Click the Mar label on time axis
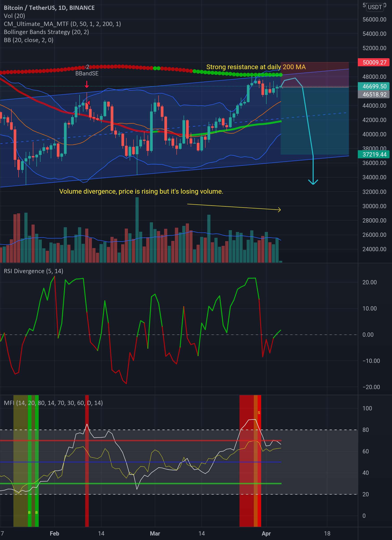 pos(155,533)
